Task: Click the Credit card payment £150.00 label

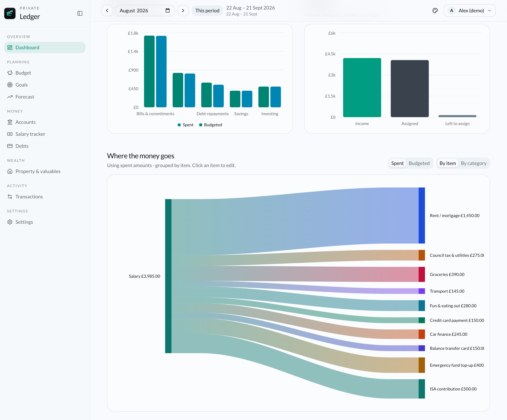Action: (457, 320)
